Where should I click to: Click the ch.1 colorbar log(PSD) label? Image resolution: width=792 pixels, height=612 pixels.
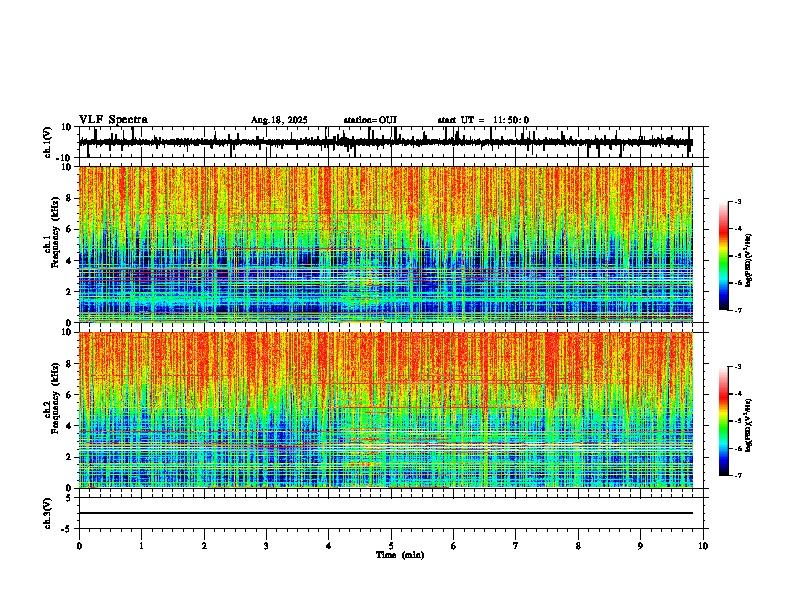tap(749, 260)
